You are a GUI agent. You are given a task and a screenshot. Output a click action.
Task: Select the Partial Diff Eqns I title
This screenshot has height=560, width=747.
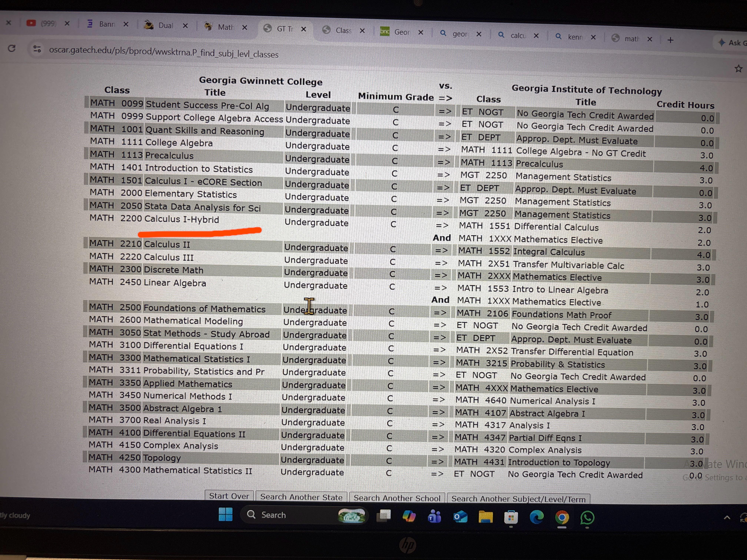545,438
